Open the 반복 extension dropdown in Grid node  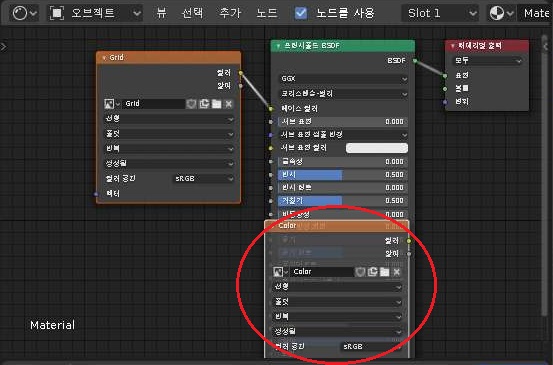169,149
